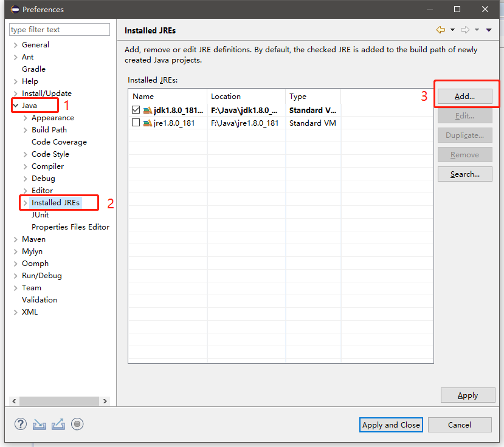Expand the XML tree node
This screenshot has height=447, width=504.
[x=15, y=312]
